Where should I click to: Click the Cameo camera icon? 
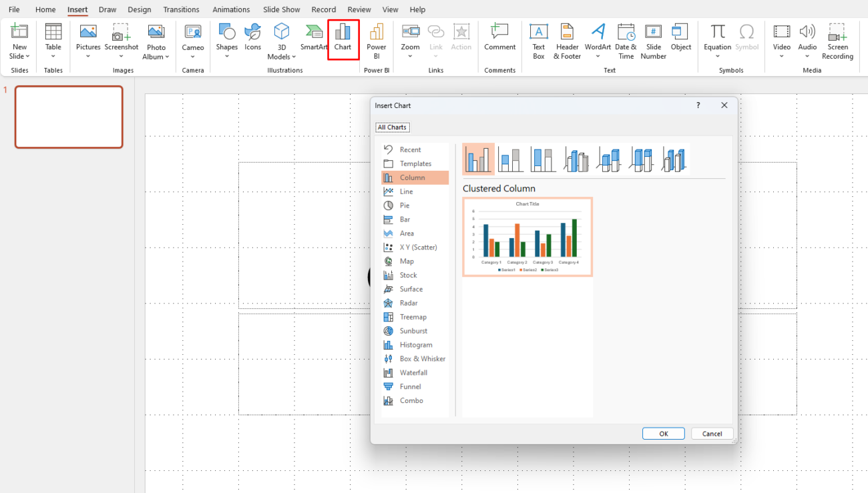click(193, 31)
